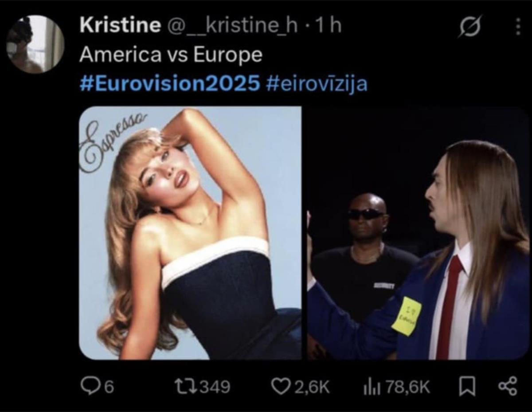Image resolution: width=532 pixels, height=412 pixels.
Task: Click the reply icon on the tweet
Action: pyautogui.click(x=90, y=385)
